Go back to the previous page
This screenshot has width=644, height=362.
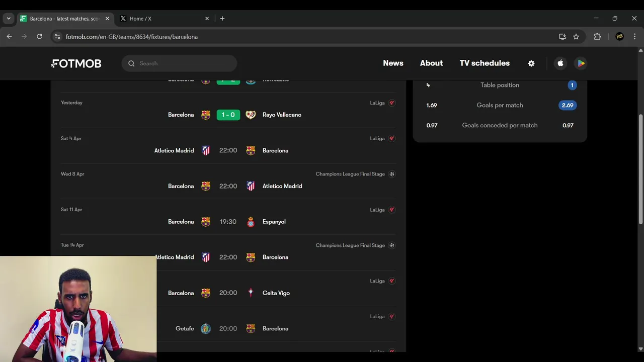[x=9, y=37]
